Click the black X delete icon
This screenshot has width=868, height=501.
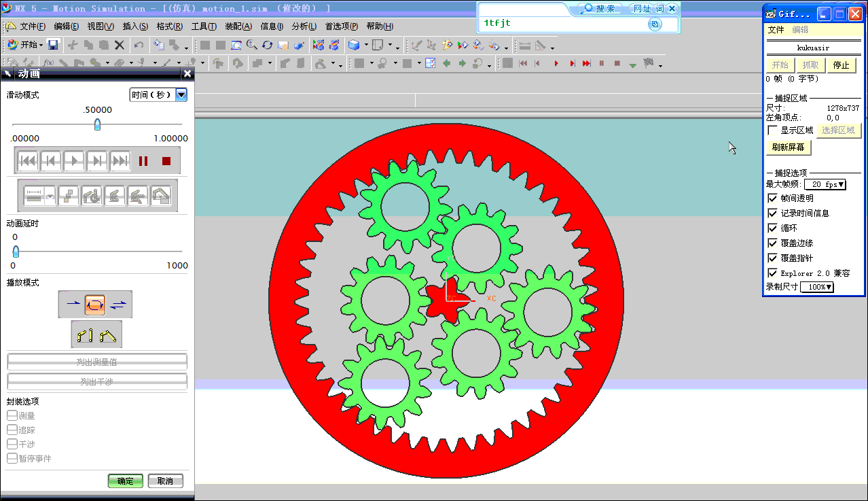click(119, 46)
